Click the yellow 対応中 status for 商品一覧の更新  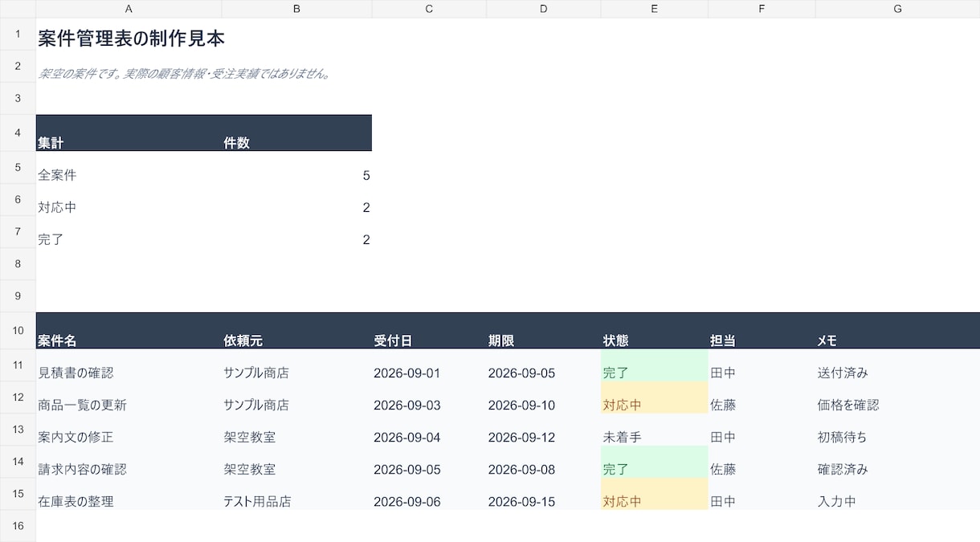(654, 397)
